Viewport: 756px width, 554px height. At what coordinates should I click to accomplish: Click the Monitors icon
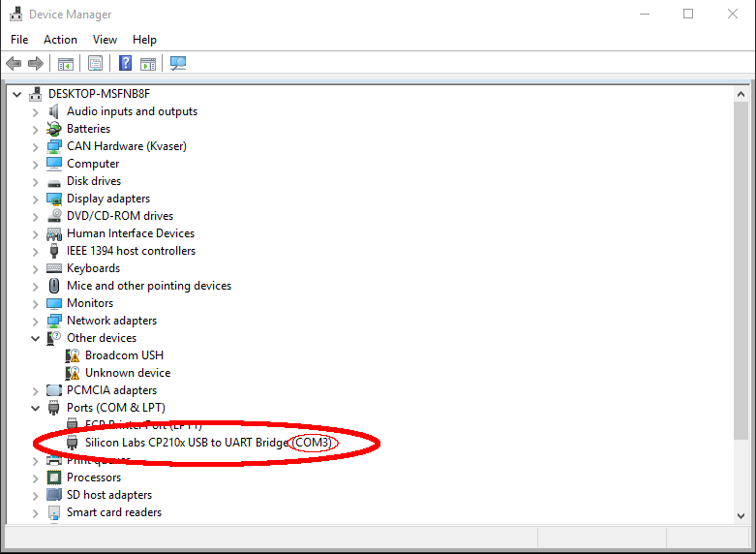[54, 303]
